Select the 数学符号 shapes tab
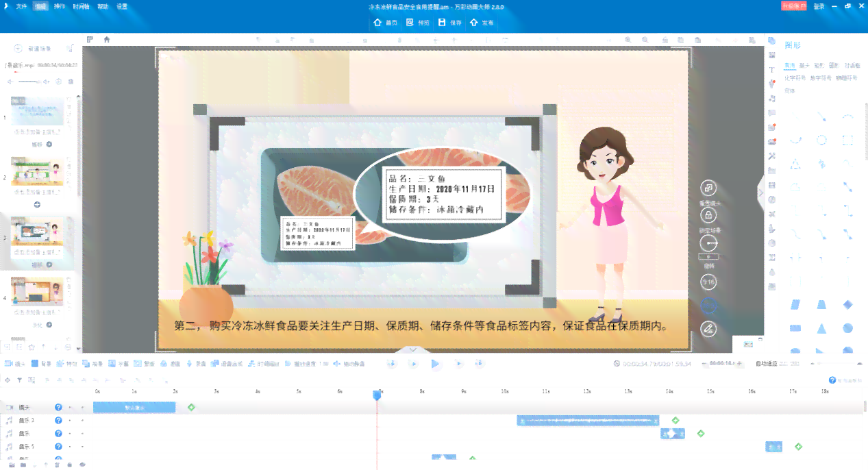868x470 pixels. pyautogui.click(x=821, y=78)
